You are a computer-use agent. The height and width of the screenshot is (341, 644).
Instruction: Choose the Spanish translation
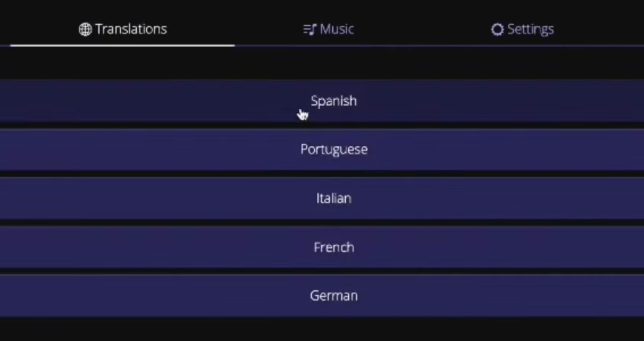tap(322, 101)
